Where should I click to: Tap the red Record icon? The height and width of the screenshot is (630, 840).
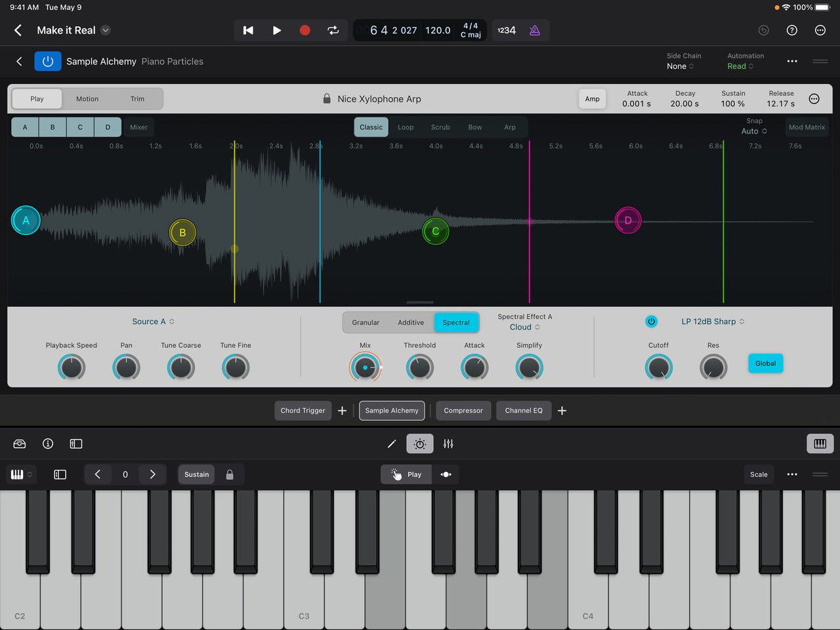[304, 30]
